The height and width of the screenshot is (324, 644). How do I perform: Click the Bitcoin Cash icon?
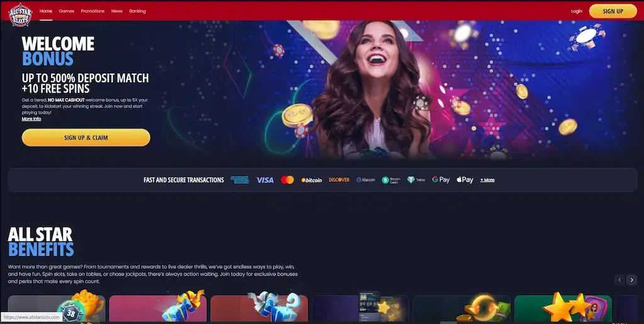point(391,180)
